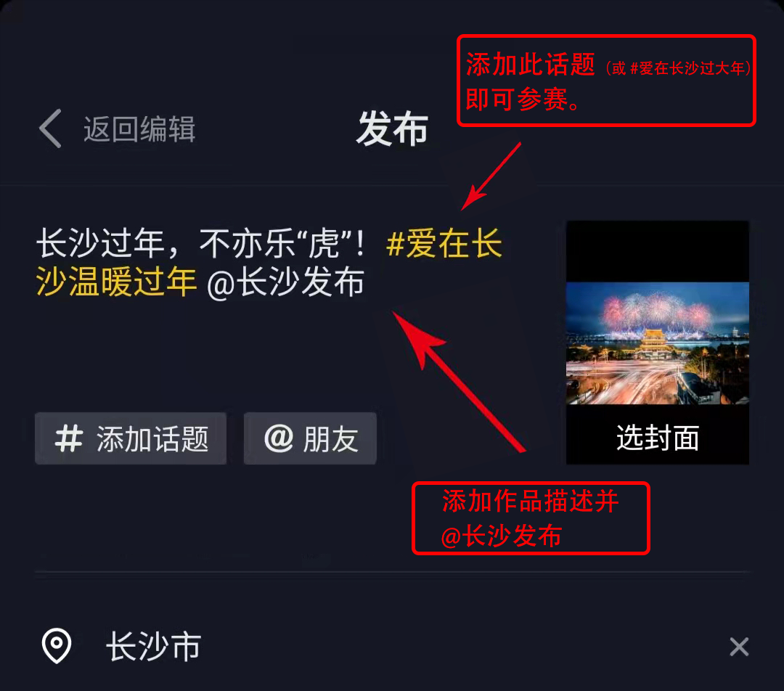Choose cover via 选封面 label
784x691 pixels.
[658, 438]
